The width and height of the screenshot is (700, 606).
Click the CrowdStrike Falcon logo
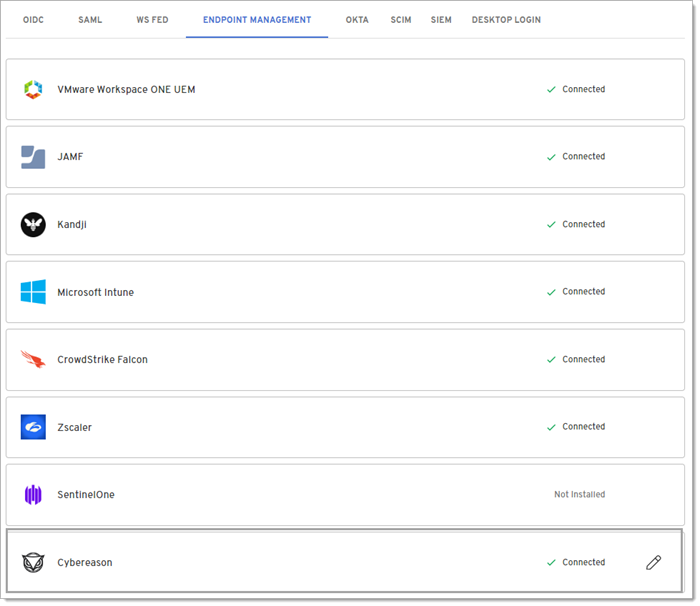33,359
